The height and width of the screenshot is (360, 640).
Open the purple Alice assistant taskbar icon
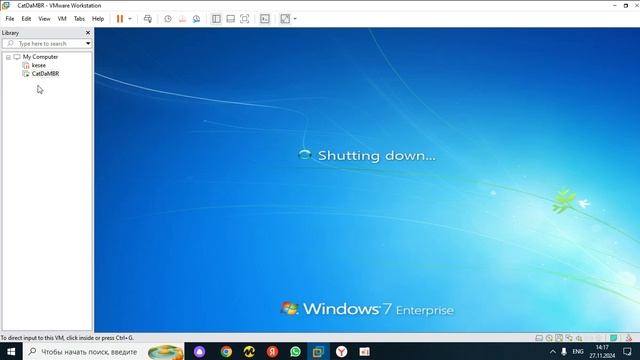200,351
